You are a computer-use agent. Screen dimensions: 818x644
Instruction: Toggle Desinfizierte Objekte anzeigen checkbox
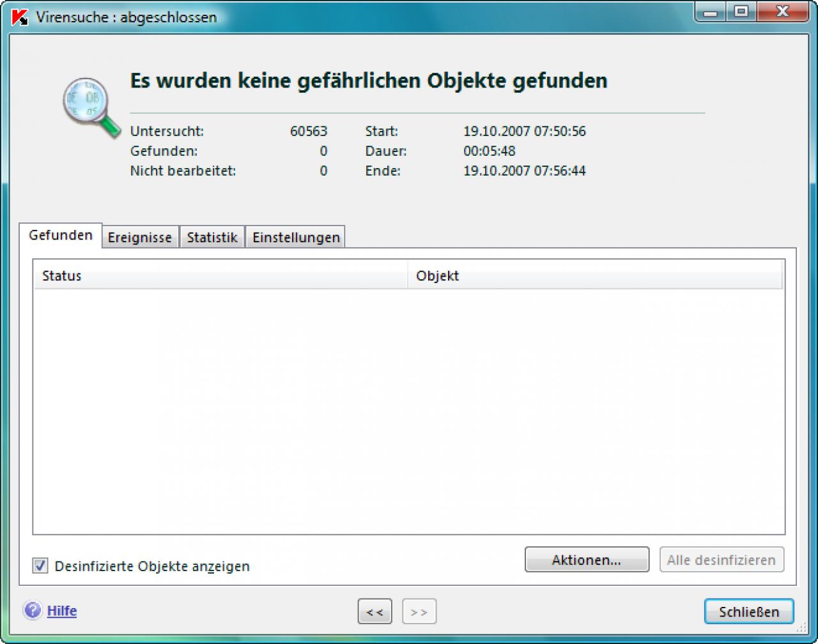[40, 565]
